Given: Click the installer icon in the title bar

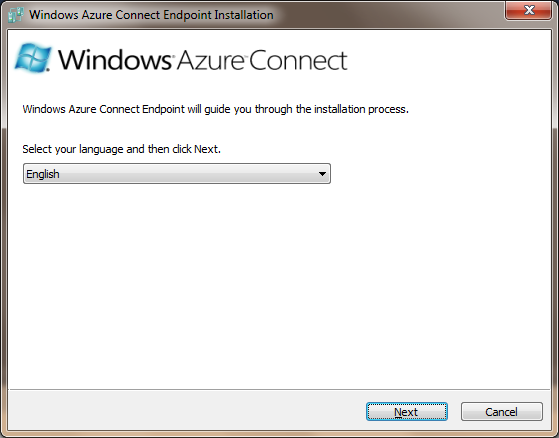Looking at the screenshot, I should tap(16, 15).
